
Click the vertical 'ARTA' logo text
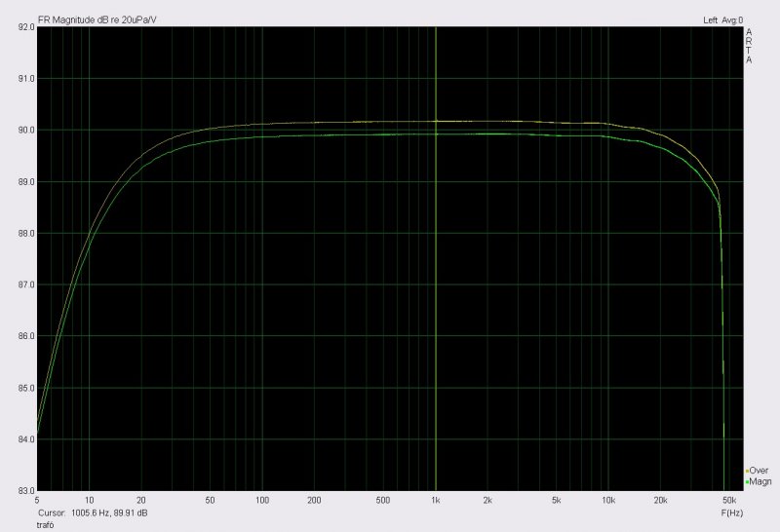pyautogui.click(x=749, y=46)
